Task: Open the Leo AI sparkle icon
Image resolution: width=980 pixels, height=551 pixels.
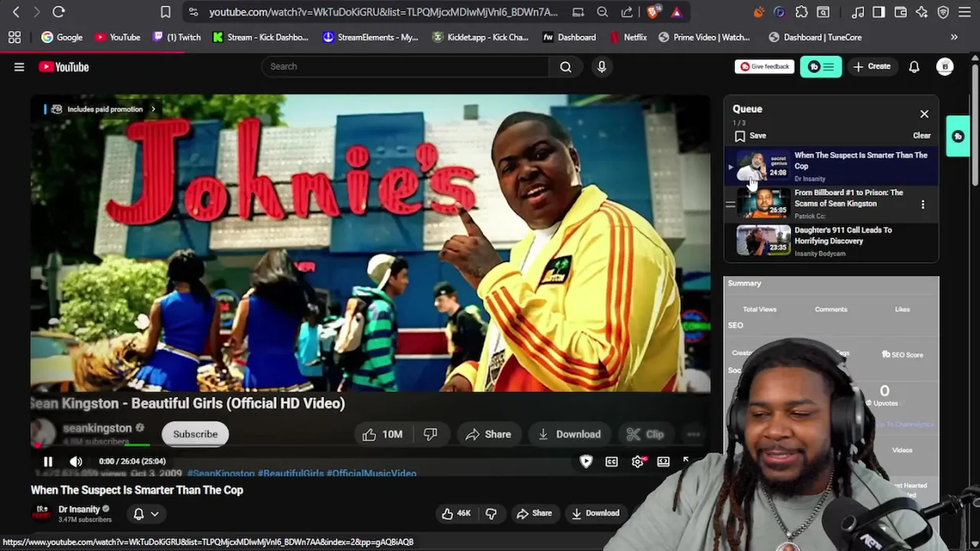Action: 922,12
